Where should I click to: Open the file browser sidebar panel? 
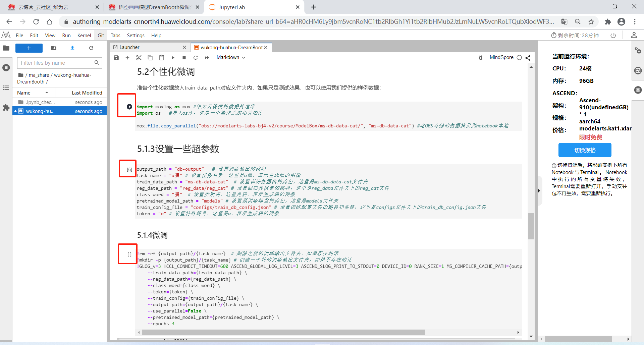(x=6, y=48)
